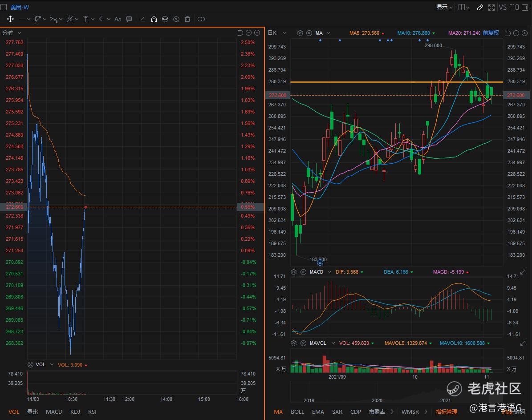Click the 前复权 adjustment link
The width and height of the screenshot is (532, 420).
(x=491, y=33)
